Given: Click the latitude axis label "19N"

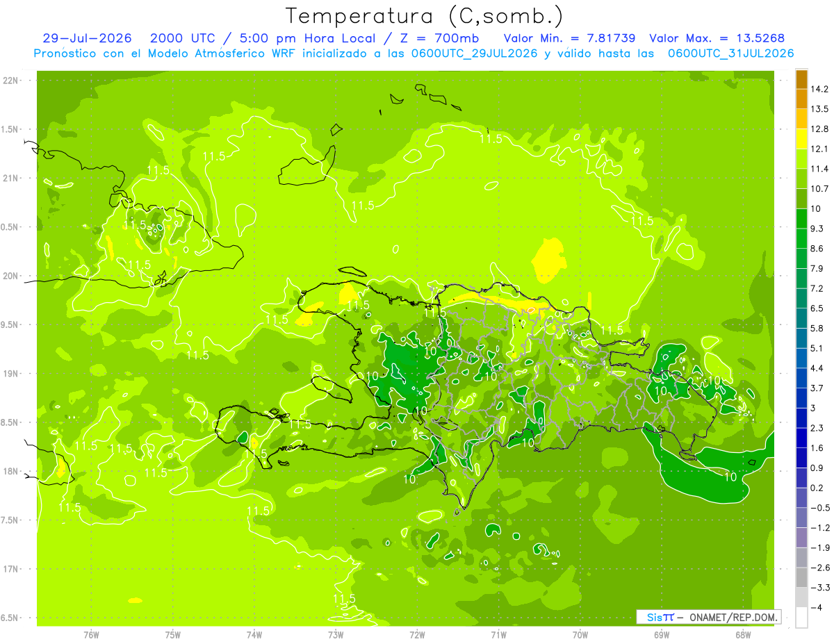Looking at the screenshot, I should coord(11,374).
